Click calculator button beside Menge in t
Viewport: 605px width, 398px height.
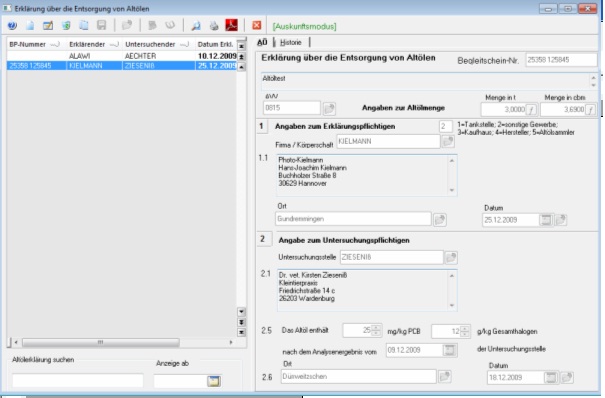(x=531, y=110)
